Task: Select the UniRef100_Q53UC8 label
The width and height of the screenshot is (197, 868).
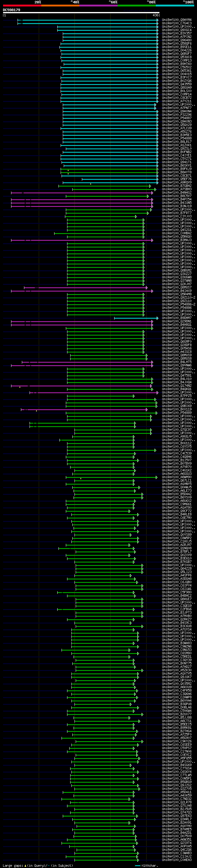Action: point(177,57)
